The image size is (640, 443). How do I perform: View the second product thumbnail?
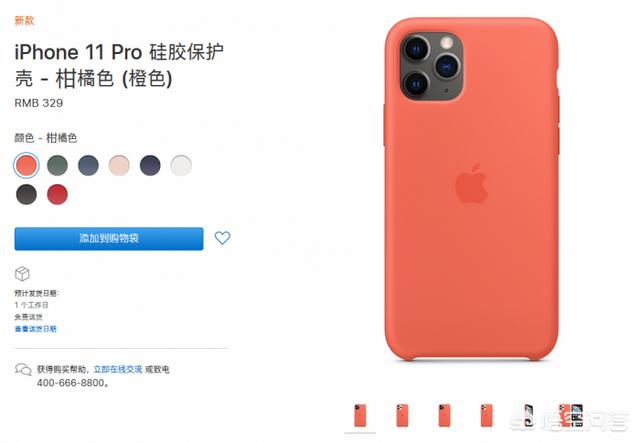point(402,416)
